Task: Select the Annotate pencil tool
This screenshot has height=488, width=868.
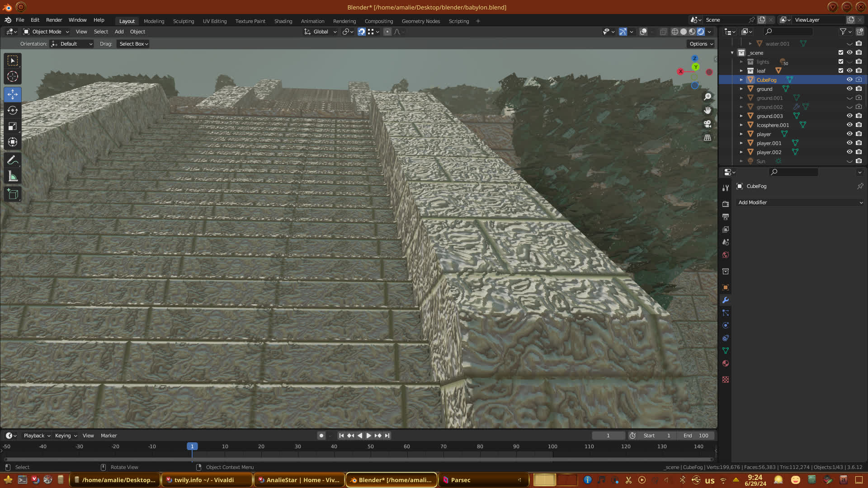Action: point(13,160)
